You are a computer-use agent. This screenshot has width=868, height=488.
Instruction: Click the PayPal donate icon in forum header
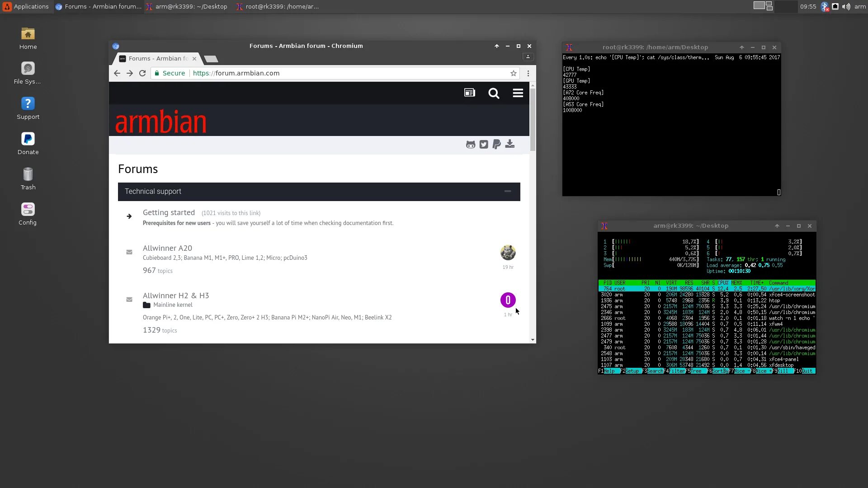(496, 144)
